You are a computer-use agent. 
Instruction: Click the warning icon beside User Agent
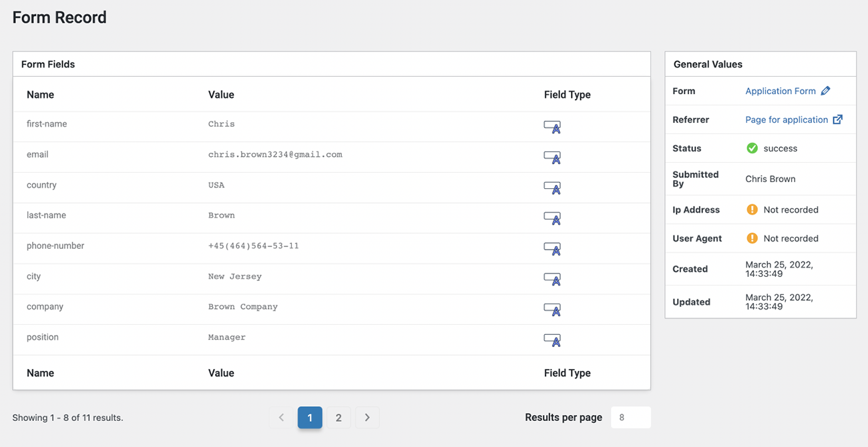click(x=752, y=238)
